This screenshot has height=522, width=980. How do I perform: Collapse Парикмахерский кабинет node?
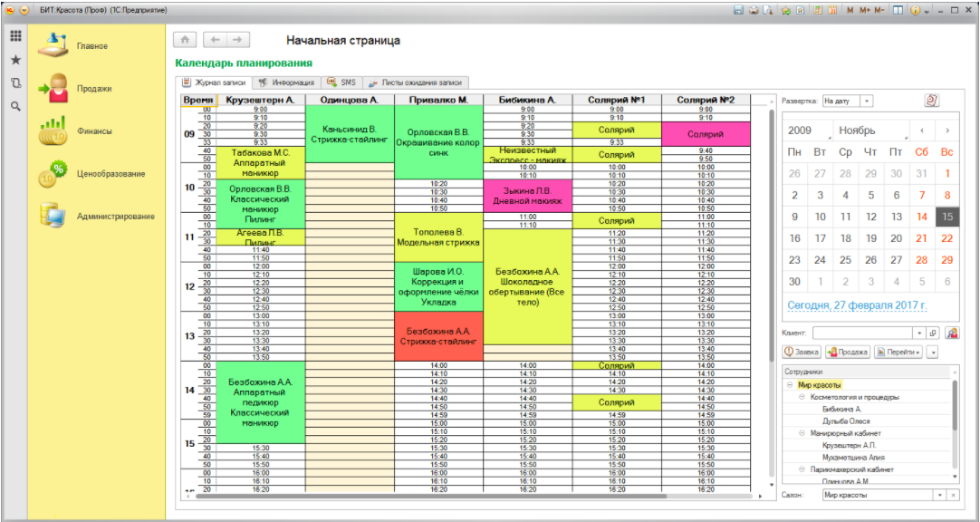[x=802, y=469]
